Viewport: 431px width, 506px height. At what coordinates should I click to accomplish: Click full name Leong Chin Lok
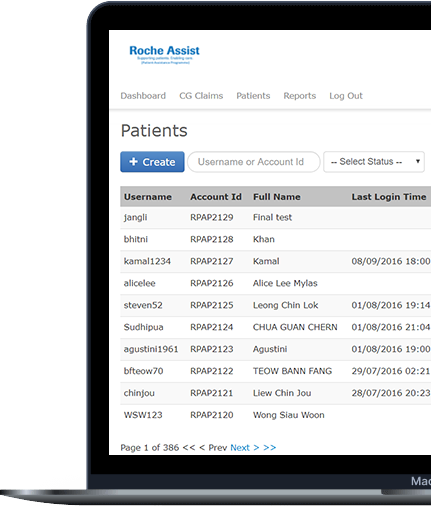(x=285, y=305)
